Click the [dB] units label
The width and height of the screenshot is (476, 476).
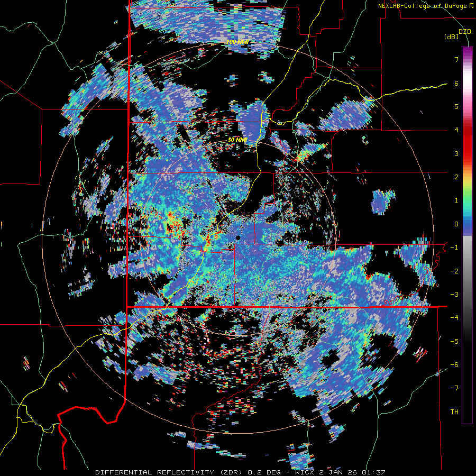[451, 36]
